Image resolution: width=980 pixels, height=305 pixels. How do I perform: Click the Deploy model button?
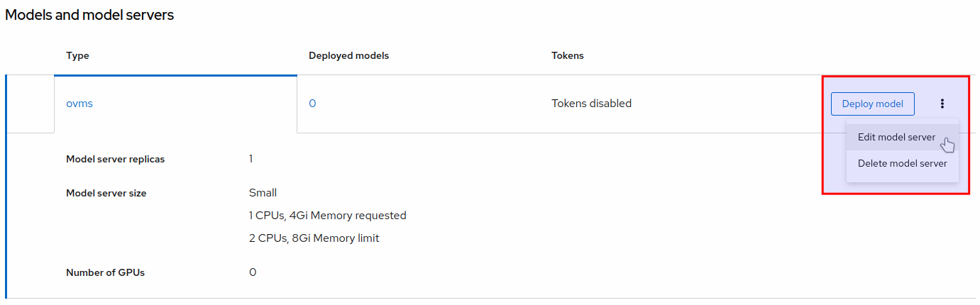pos(872,104)
